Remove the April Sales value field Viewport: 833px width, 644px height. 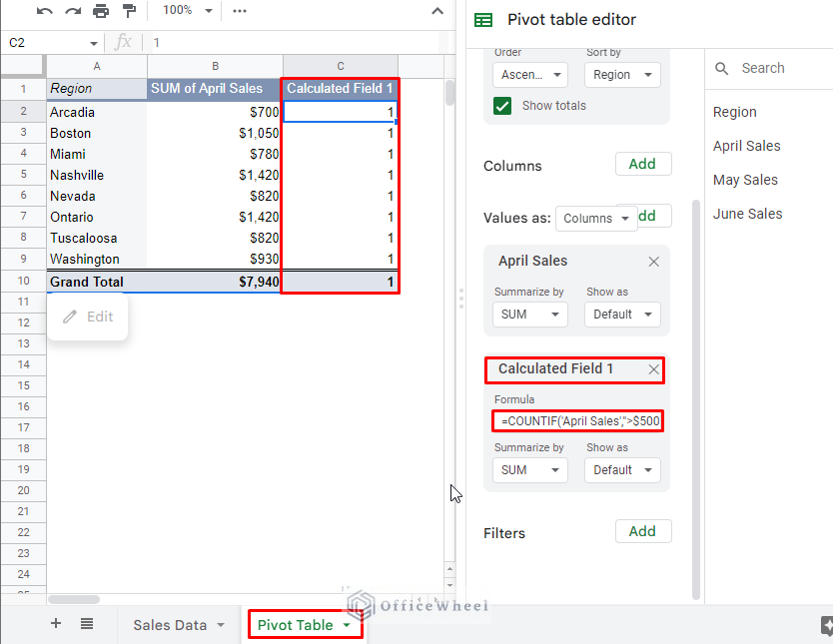(x=653, y=262)
